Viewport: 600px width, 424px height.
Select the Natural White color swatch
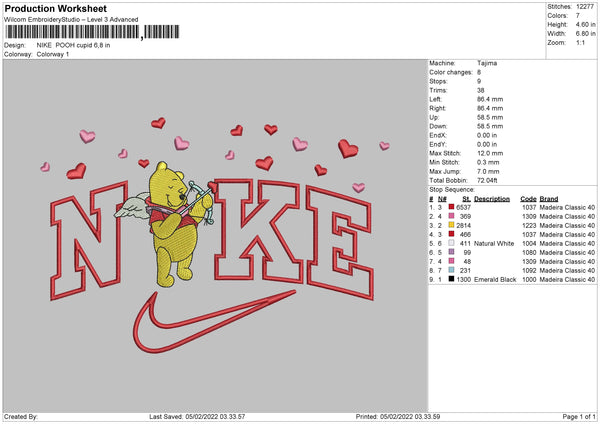pyautogui.click(x=452, y=243)
